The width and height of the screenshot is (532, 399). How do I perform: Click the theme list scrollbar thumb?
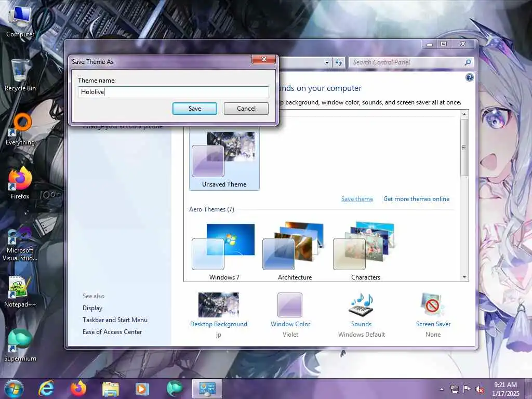pyautogui.click(x=464, y=147)
